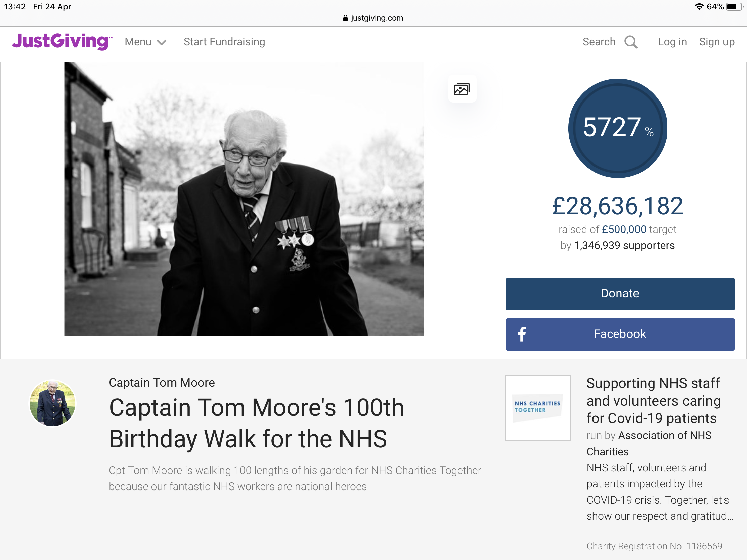Tap the Wi-Fi status icon
Screen dimensions: 747x560
click(x=699, y=7)
